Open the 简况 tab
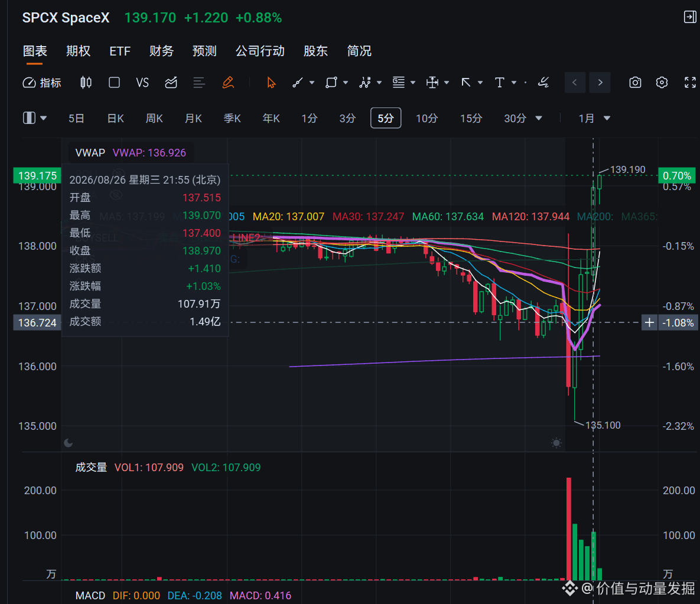This screenshot has width=700, height=604. pos(359,51)
